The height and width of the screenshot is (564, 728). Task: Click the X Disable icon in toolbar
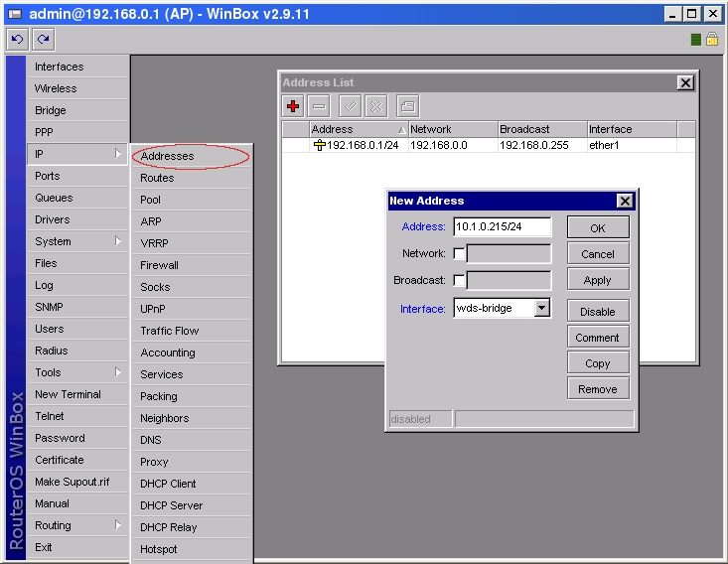pos(376,106)
